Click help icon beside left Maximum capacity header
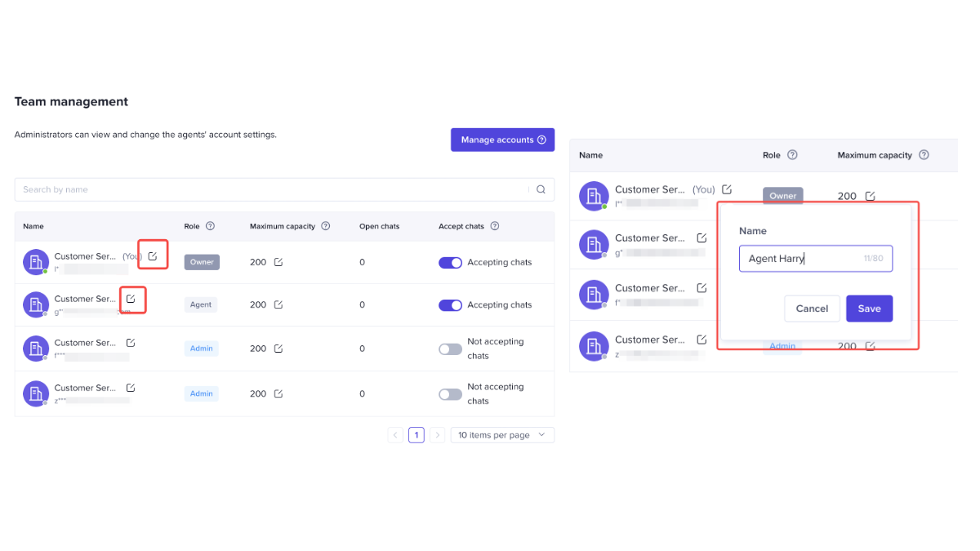Viewport: 980px width, 551px height. tap(326, 226)
